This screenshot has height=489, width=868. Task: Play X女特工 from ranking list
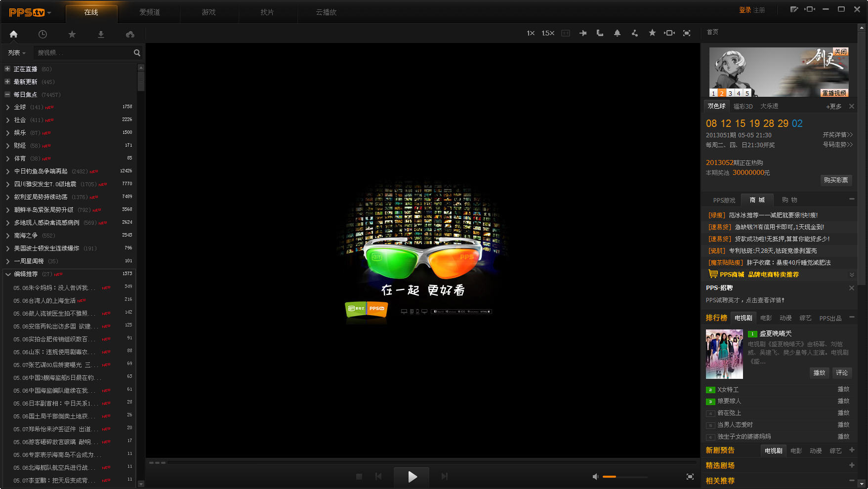tap(843, 389)
